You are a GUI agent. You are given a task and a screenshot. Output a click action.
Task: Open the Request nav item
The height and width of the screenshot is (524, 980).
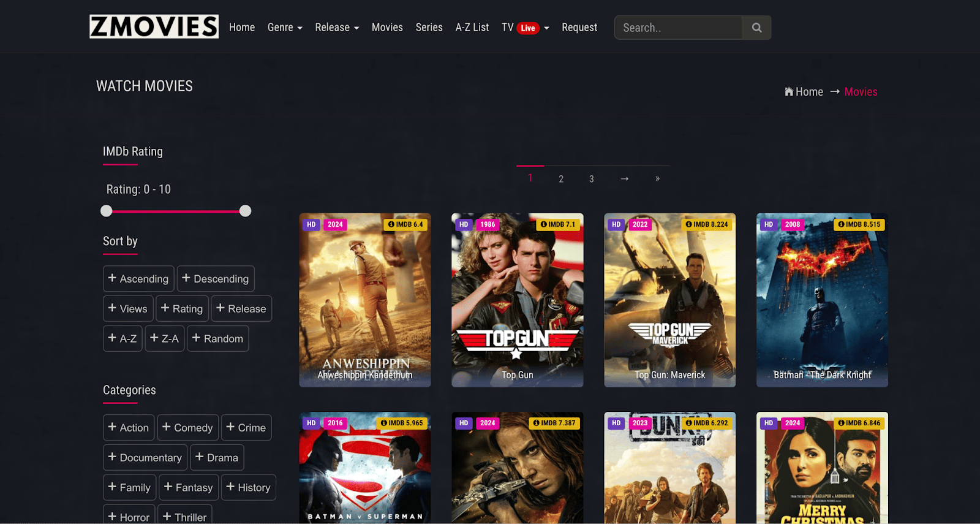(579, 28)
